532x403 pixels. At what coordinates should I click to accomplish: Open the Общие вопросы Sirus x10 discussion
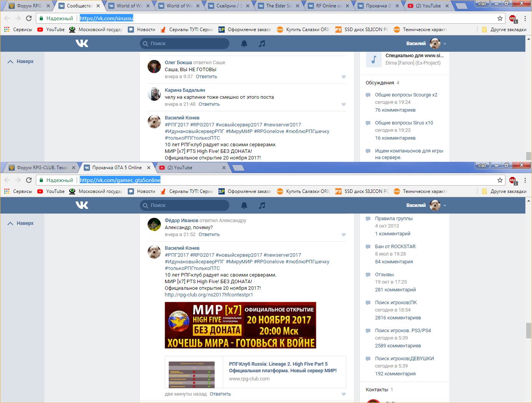(404, 123)
